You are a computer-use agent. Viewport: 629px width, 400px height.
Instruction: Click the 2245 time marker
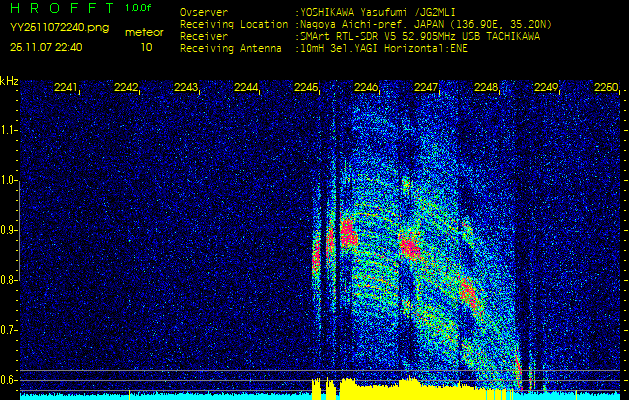306,87
